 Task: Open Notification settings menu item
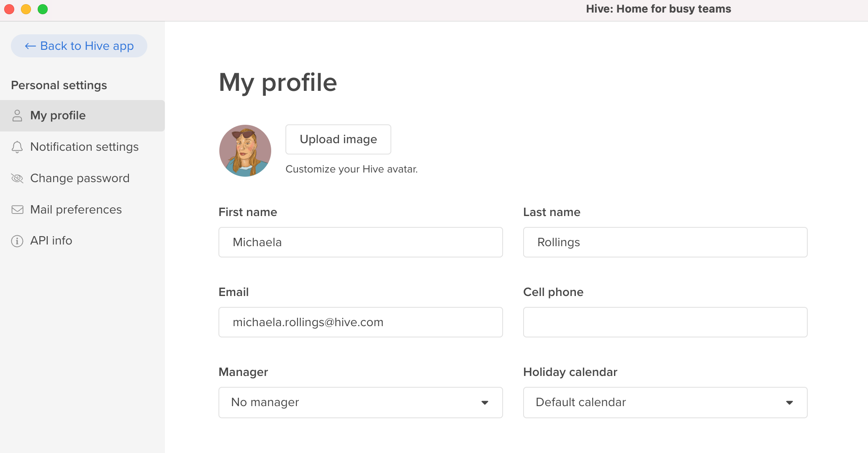click(x=85, y=147)
